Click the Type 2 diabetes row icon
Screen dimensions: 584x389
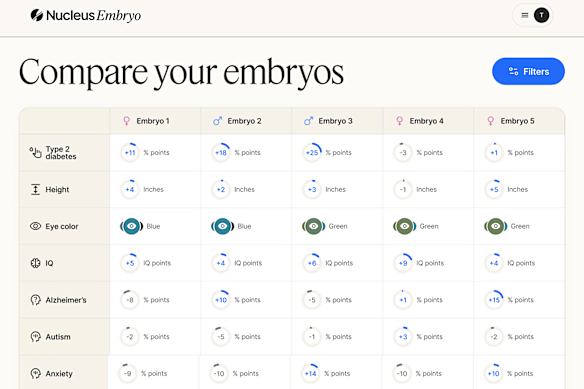point(35,152)
